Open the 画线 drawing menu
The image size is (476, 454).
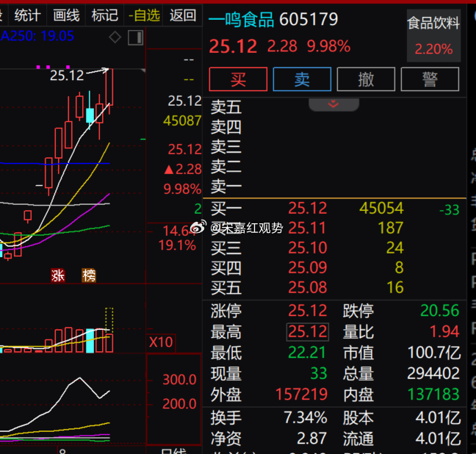pyautogui.click(x=66, y=15)
